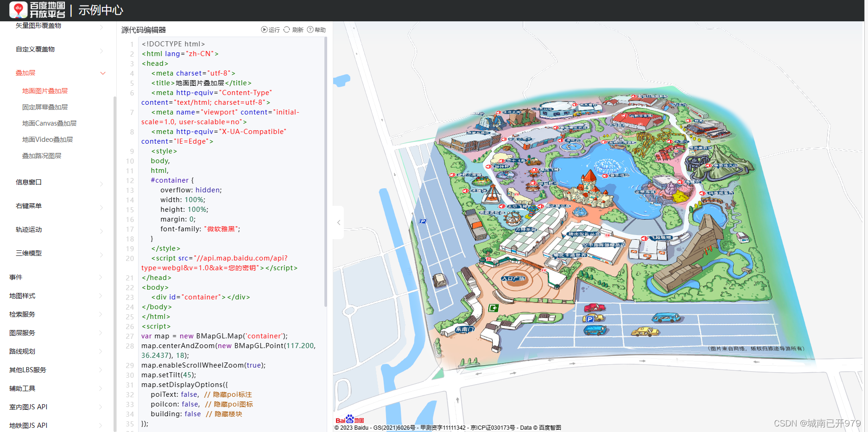
Task: Expand 自定义覆盖物 chevron
Action: tap(101, 51)
